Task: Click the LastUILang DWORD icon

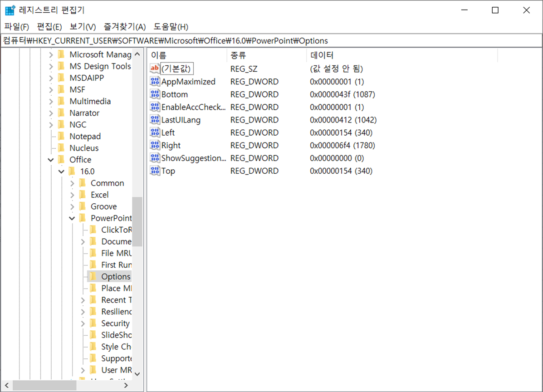Action: point(155,120)
